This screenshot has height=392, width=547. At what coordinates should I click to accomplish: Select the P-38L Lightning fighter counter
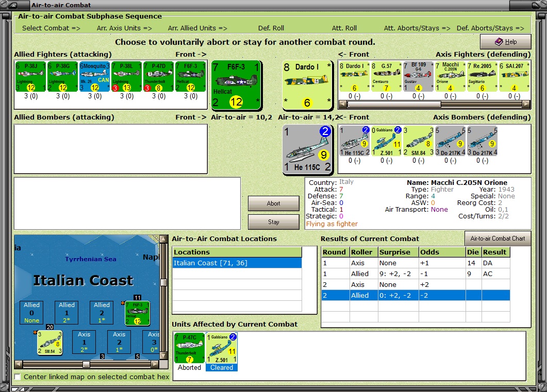click(x=127, y=77)
